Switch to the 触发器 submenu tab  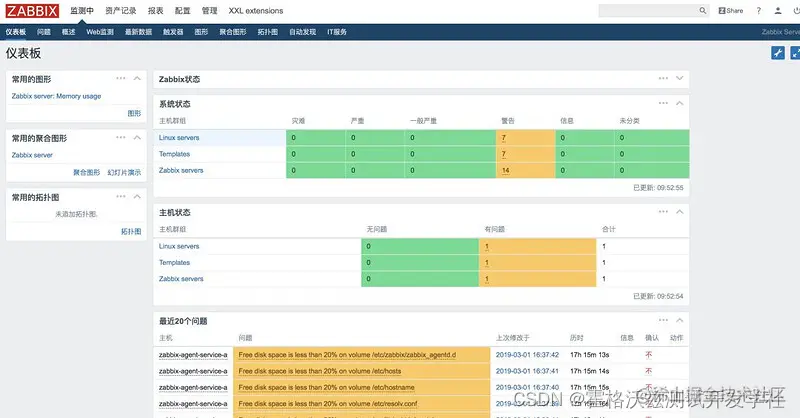173,32
